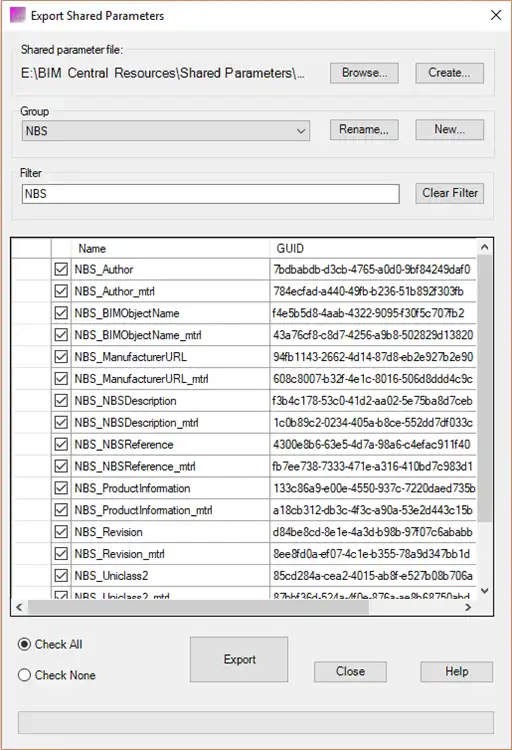
Task: Select the NBS_ProductInformation_mtrl name cell
Action: point(170,510)
